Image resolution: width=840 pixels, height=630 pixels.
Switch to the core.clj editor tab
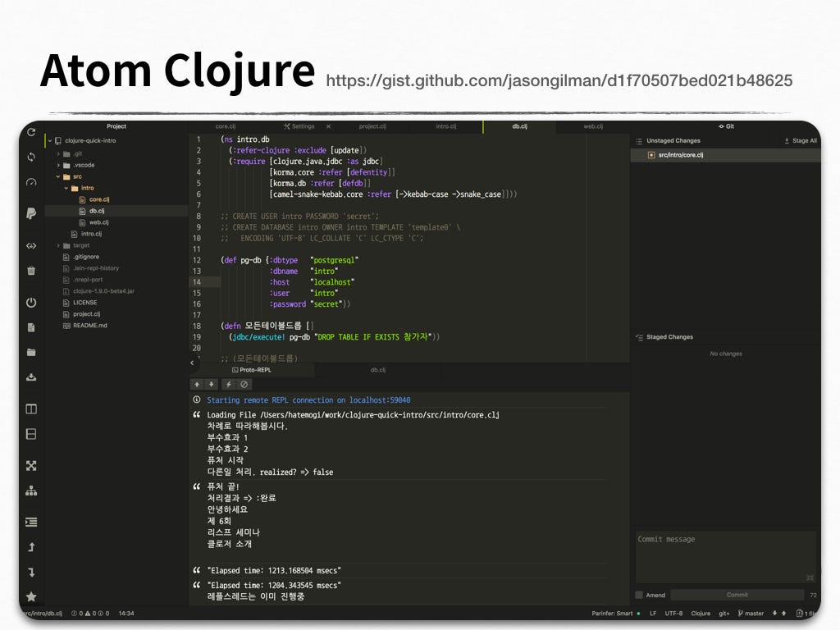[x=226, y=126]
